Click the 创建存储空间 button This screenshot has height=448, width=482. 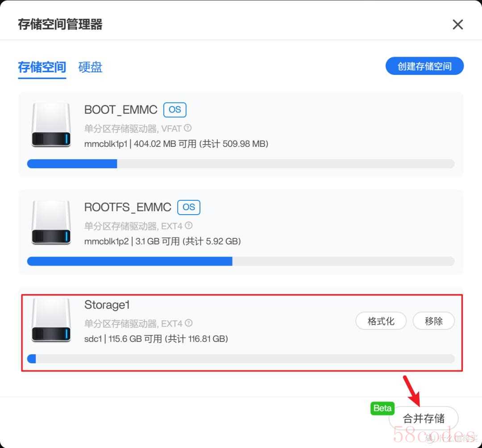click(x=424, y=66)
